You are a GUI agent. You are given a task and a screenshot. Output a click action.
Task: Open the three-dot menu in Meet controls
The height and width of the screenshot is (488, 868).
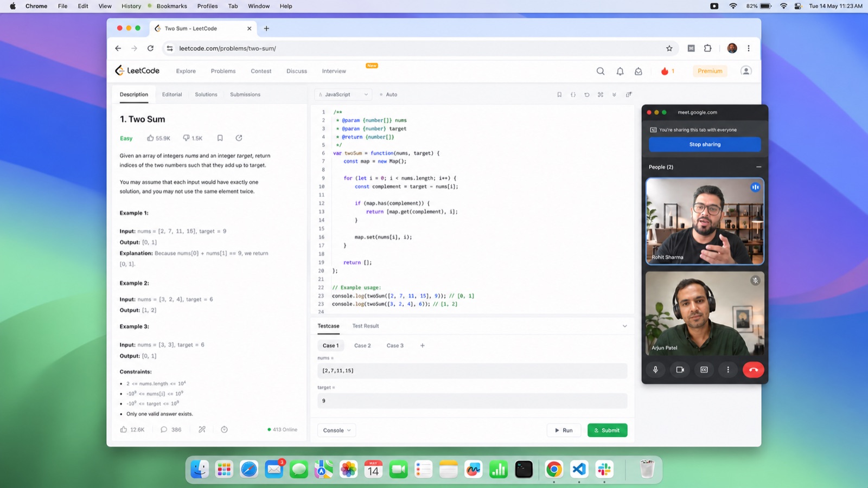coord(728,370)
